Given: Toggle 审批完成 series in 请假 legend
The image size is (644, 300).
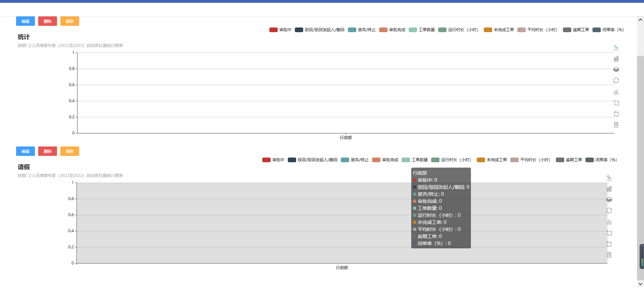Looking at the screenshot, I should [385, 160].
